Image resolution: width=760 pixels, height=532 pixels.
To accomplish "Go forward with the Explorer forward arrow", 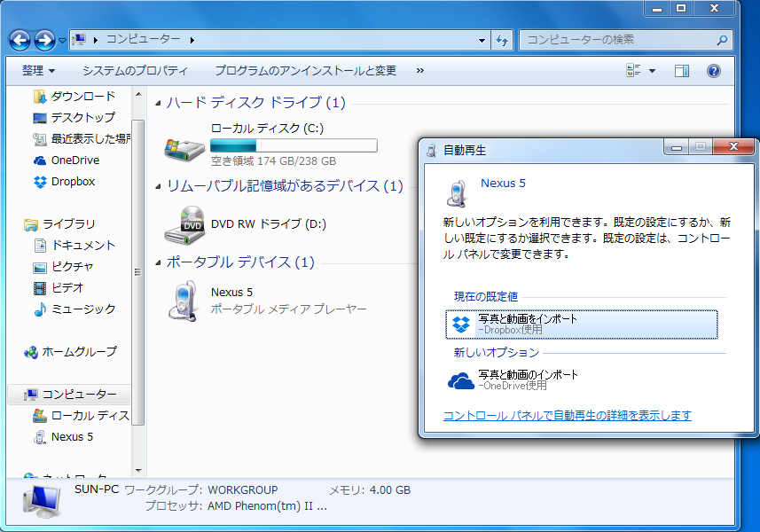I will coord(44,40).
